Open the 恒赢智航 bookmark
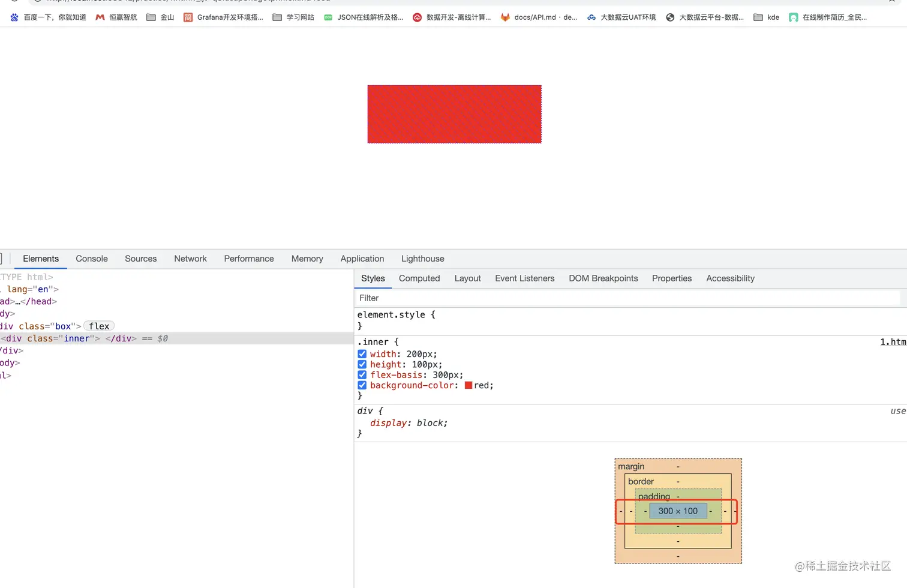907x588 pixels. pos(116,17)
